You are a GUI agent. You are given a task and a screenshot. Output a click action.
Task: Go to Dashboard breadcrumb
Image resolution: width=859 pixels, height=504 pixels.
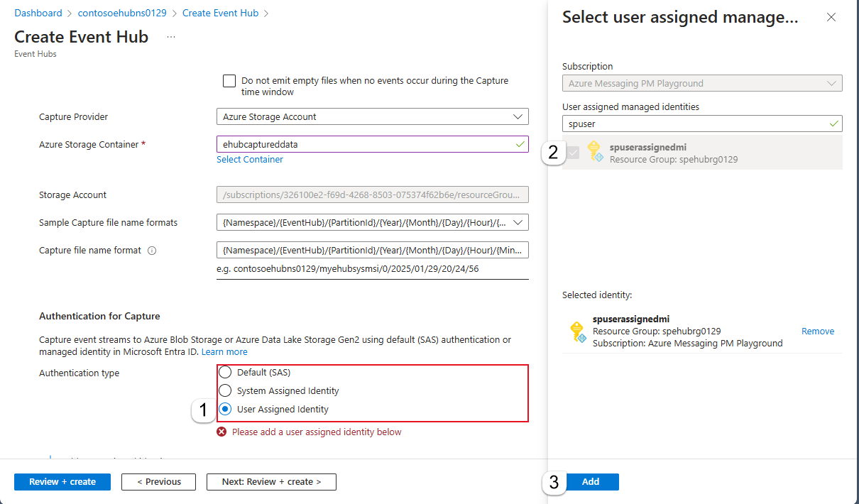click(38, 13)
